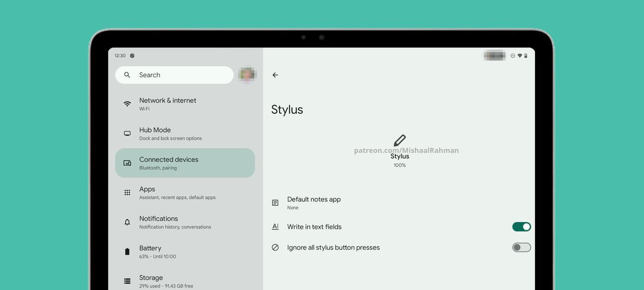Open Storage settings
The height and width of the screenshot is (290, 644).
(x=185, y=281)
